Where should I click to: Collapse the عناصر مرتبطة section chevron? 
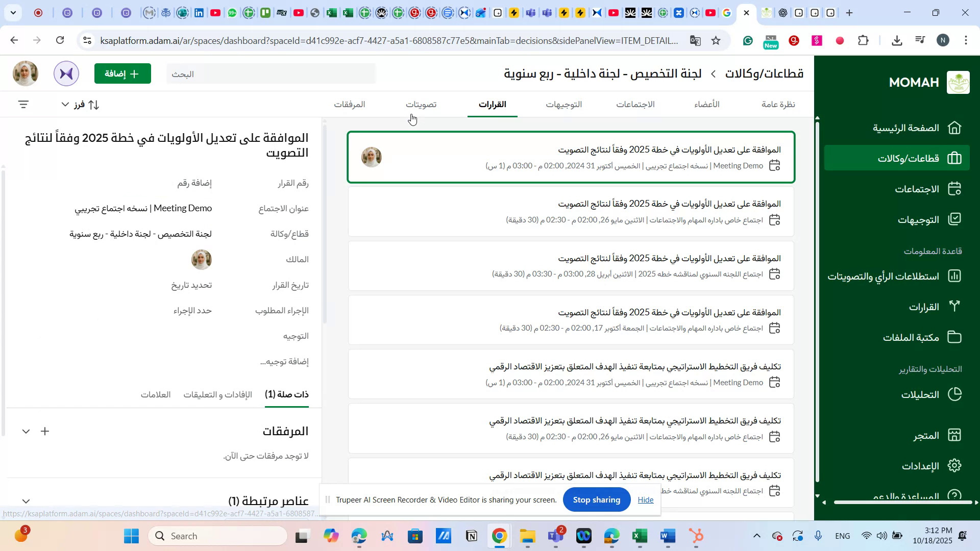tap(26, 501)
